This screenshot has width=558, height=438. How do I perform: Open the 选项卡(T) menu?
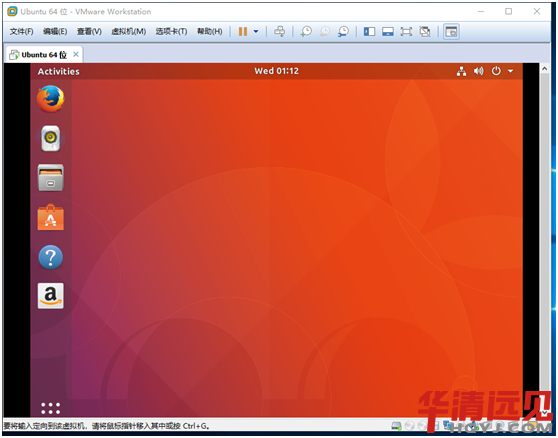click(x=171, y=31)
